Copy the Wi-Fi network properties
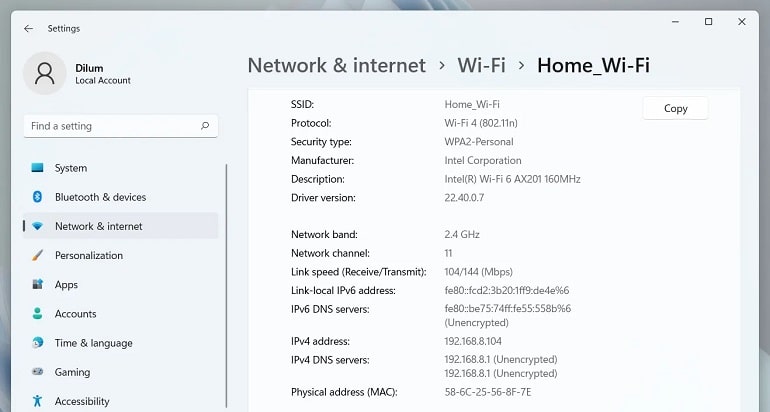 coord(675,108)
